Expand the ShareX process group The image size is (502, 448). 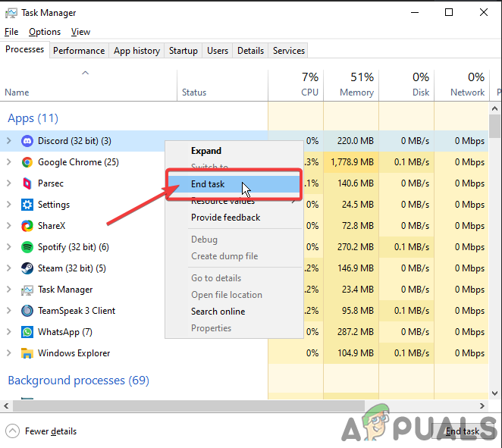pos(9,226)
